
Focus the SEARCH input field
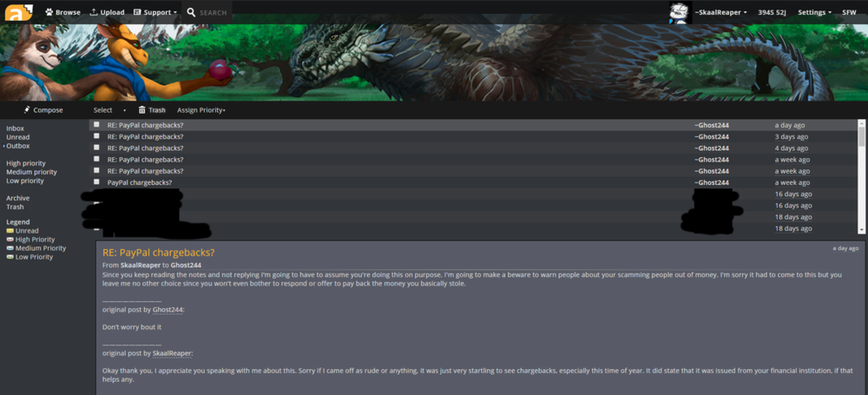(x=214, y=12)
